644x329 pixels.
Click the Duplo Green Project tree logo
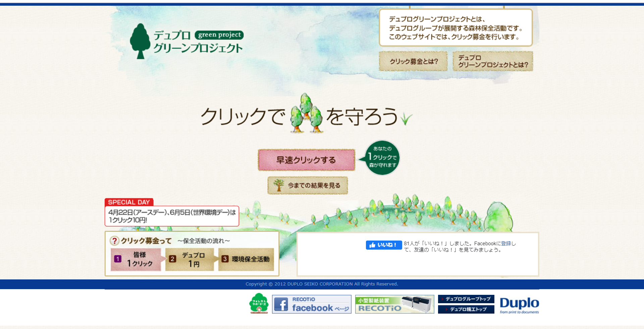click(x=140, y=41)
